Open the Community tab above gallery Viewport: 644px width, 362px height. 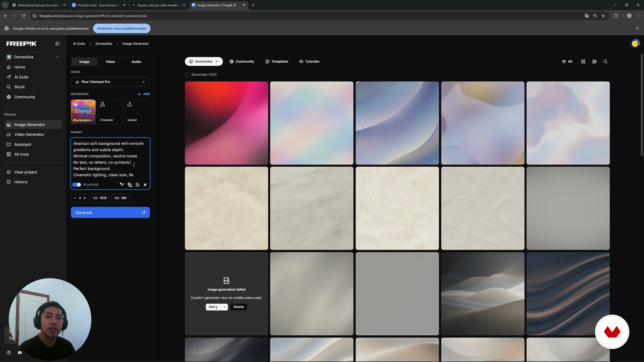pos(242,62)
